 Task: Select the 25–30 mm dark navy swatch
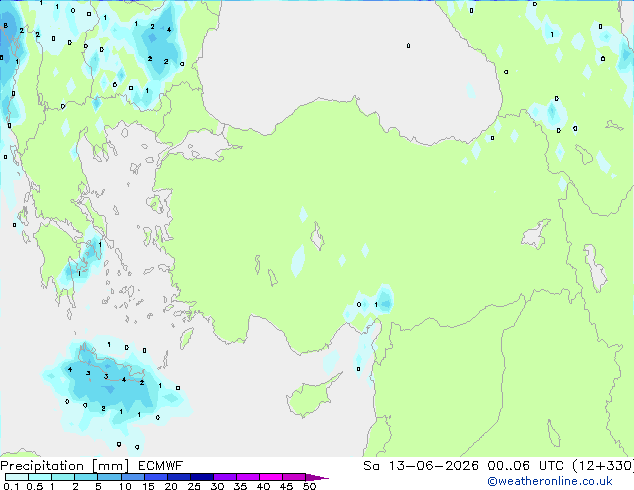coord(201,477)
